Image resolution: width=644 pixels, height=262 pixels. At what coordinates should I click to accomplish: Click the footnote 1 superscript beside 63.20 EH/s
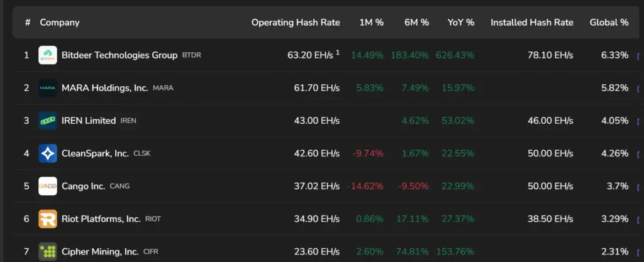(x=338, y=52)
